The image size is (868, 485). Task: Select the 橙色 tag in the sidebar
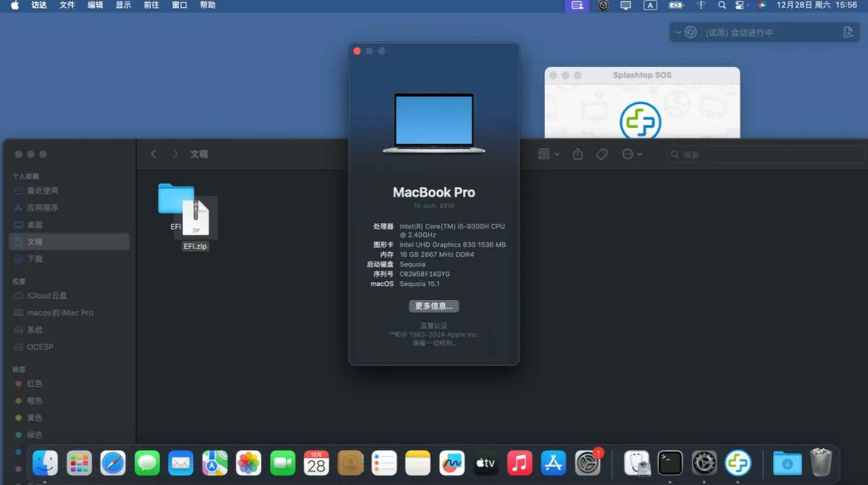tap(34, 401)
